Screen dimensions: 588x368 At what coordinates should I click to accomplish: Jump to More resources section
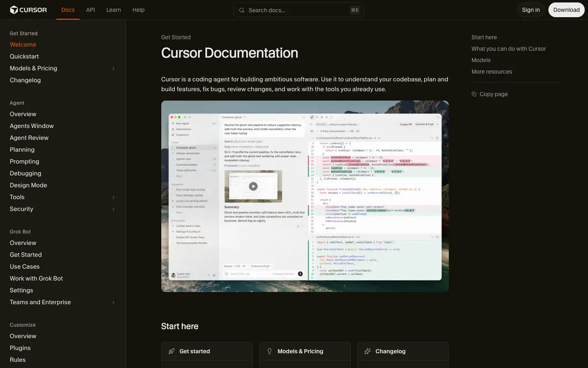click(x=491, y=72)
